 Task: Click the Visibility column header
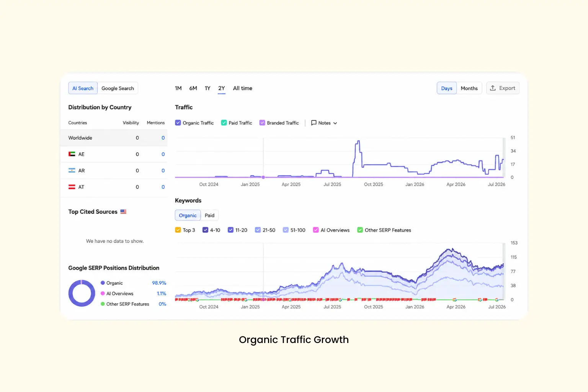click(131, 123)
